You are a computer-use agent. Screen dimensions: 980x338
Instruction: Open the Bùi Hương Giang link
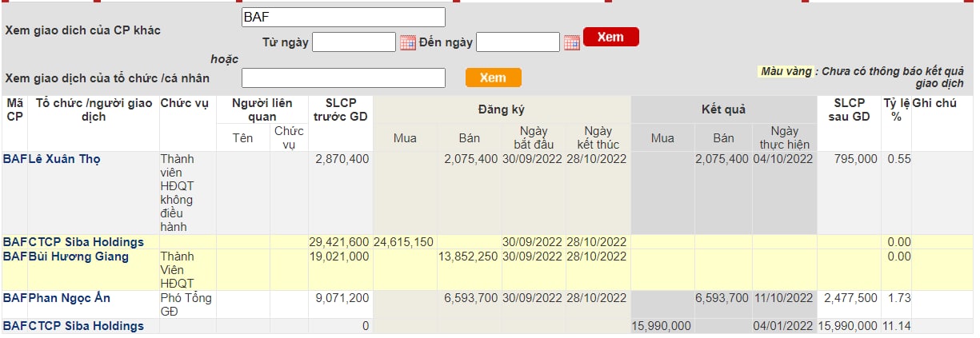(78, 256)
